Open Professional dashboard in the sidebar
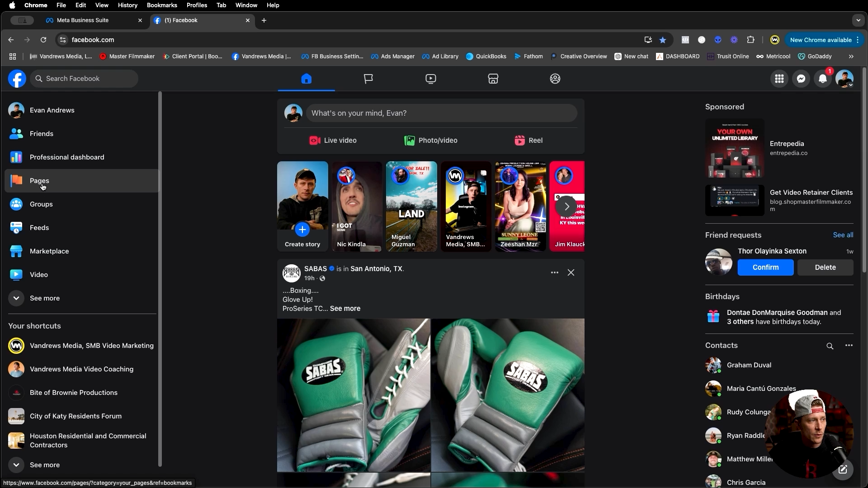The width and height of the screenshot is (868, 488). pos(81,157)
